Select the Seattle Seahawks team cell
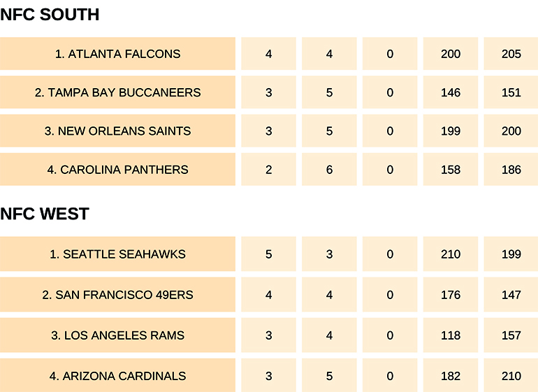This screenshot has height=392, width=538. pyautogui.click(x=118, y=254)
